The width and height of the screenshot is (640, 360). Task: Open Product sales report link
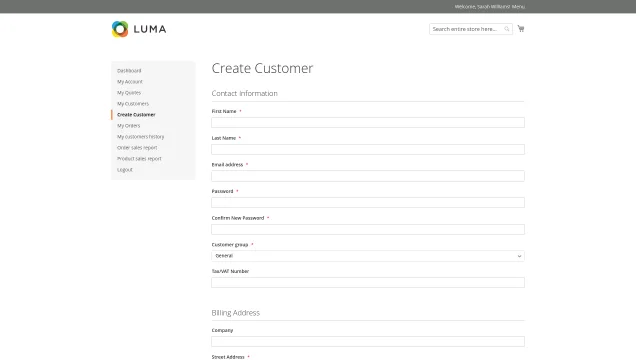(139, 159)
